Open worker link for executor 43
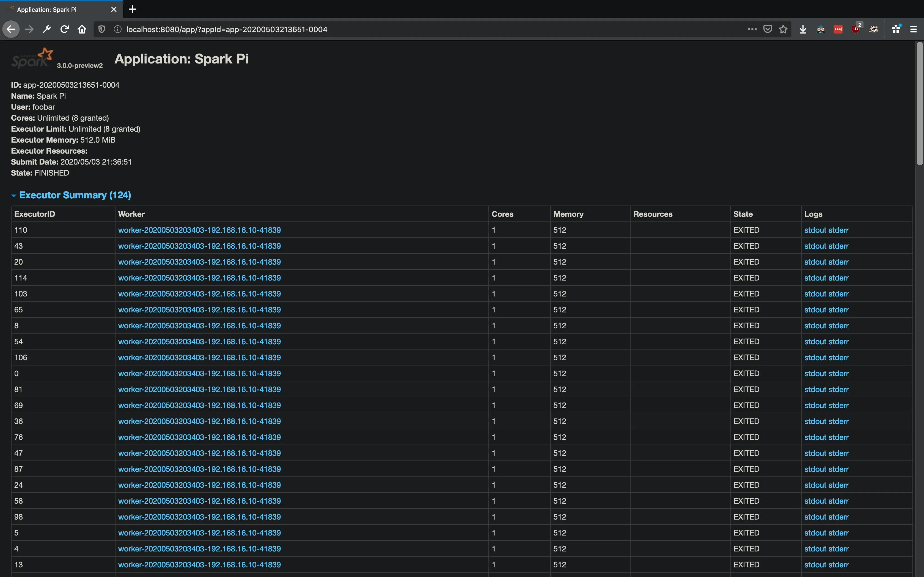 [x=199, y=246]
